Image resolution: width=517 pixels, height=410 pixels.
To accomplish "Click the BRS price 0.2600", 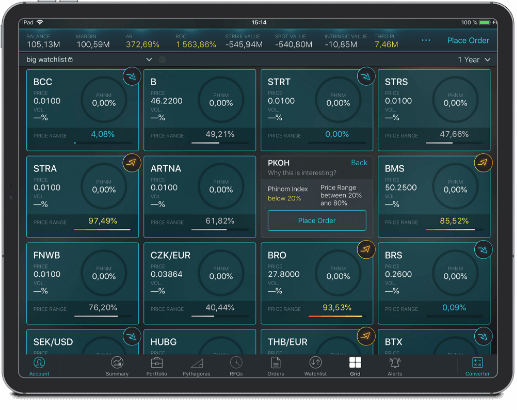I will tap(398, 274).
